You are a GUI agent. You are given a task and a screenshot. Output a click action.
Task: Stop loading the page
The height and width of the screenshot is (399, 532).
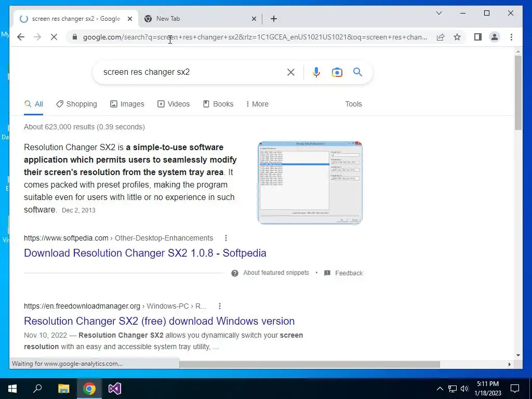pos(54,37)
